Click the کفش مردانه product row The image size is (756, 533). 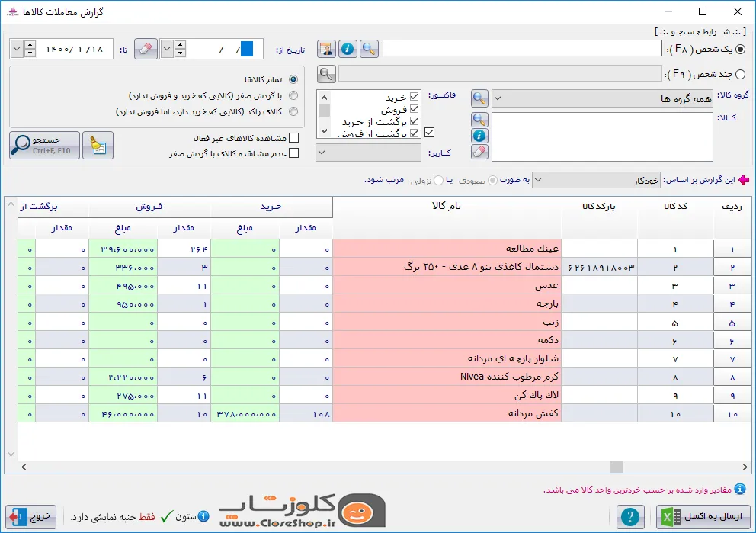[385, 413]
